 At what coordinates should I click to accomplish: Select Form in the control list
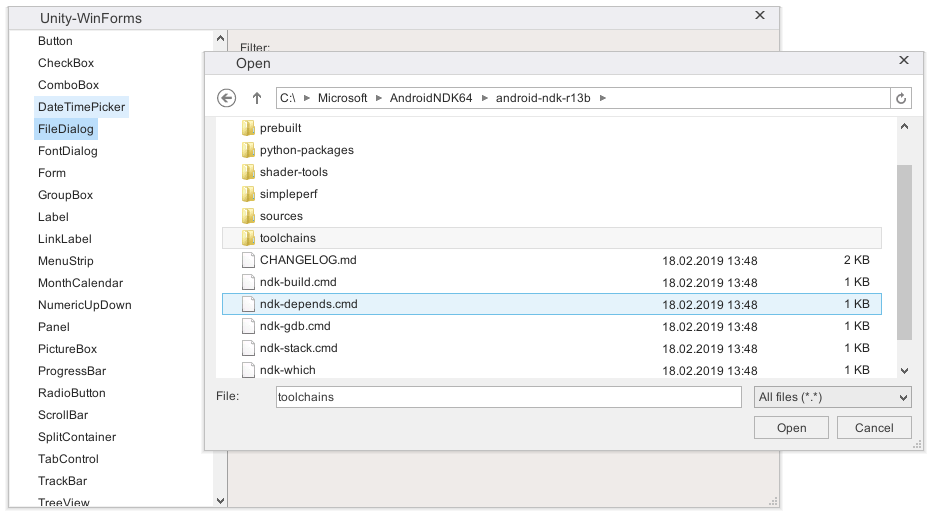(x=52, y=173)
